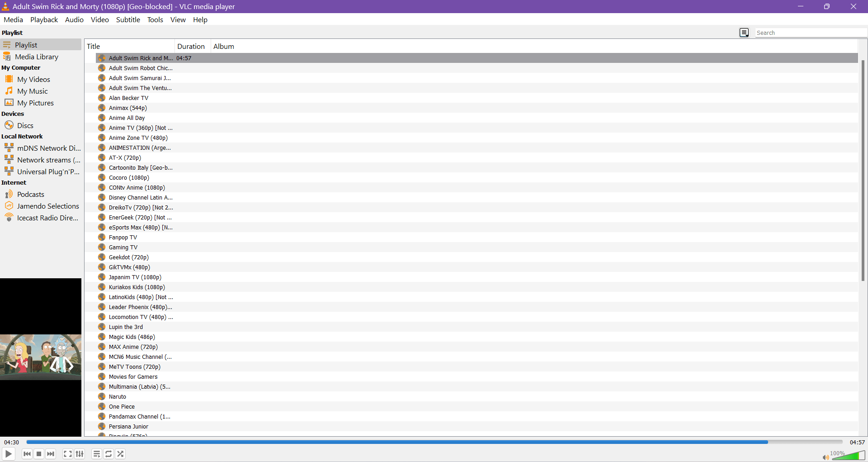
Task: Select Alan Becker TV playlist item
Action: [x=477, y=98]
